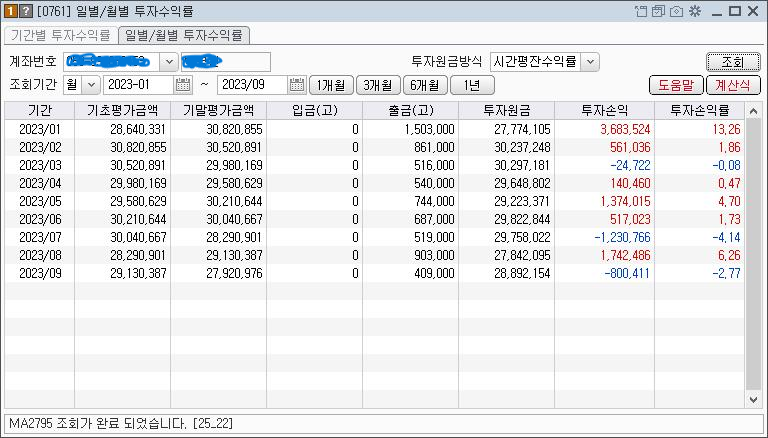
Task: Click the pop-out window icon in title bar
Action: 641,11
